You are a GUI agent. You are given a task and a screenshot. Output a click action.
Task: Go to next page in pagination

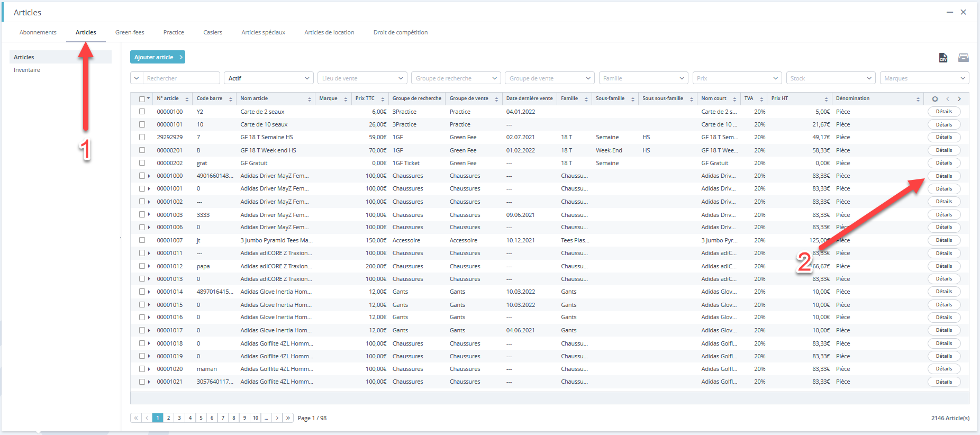tap(277, 418)
